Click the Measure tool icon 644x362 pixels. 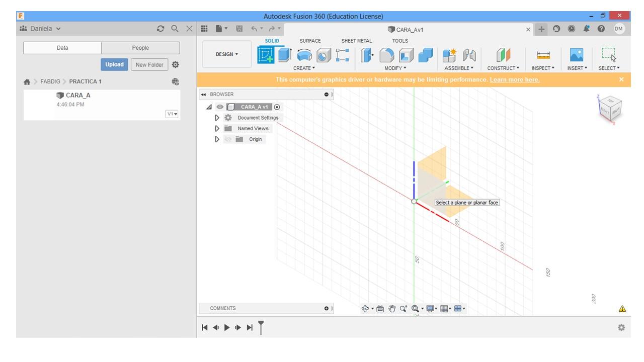pos(543,55)
